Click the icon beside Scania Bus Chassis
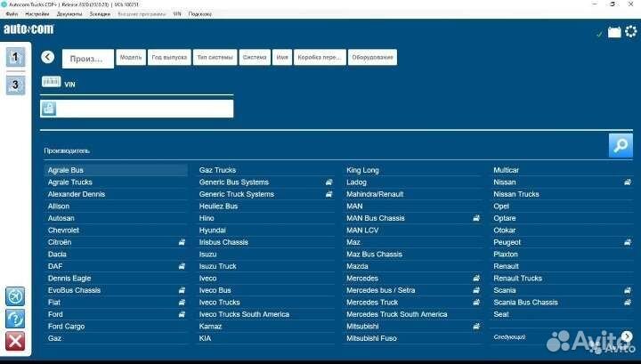The width and height of the screenshot is (641, 364). tap(628, 303)
